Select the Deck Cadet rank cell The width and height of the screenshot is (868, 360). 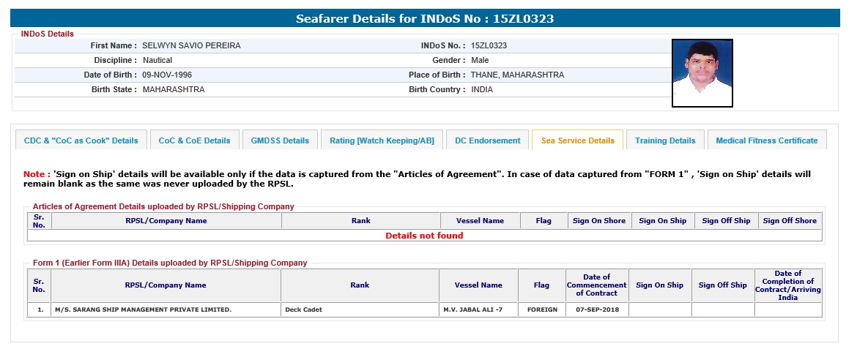pos(303,310)
